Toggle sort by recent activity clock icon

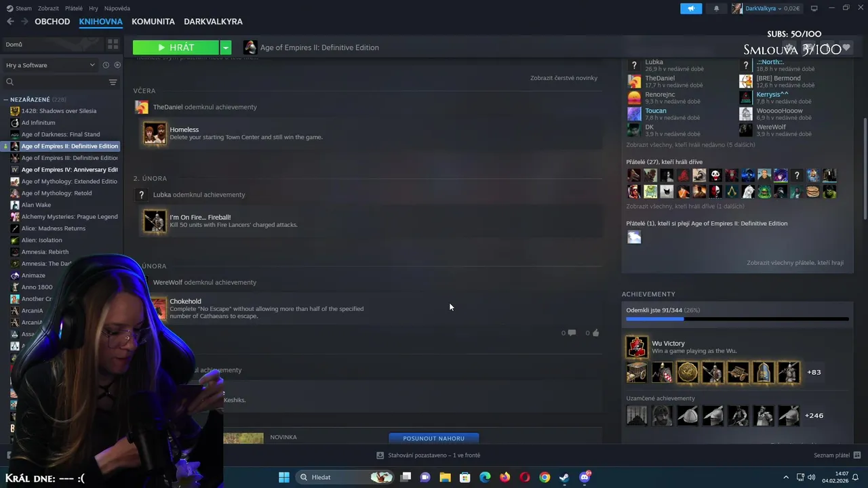point(106,65)
